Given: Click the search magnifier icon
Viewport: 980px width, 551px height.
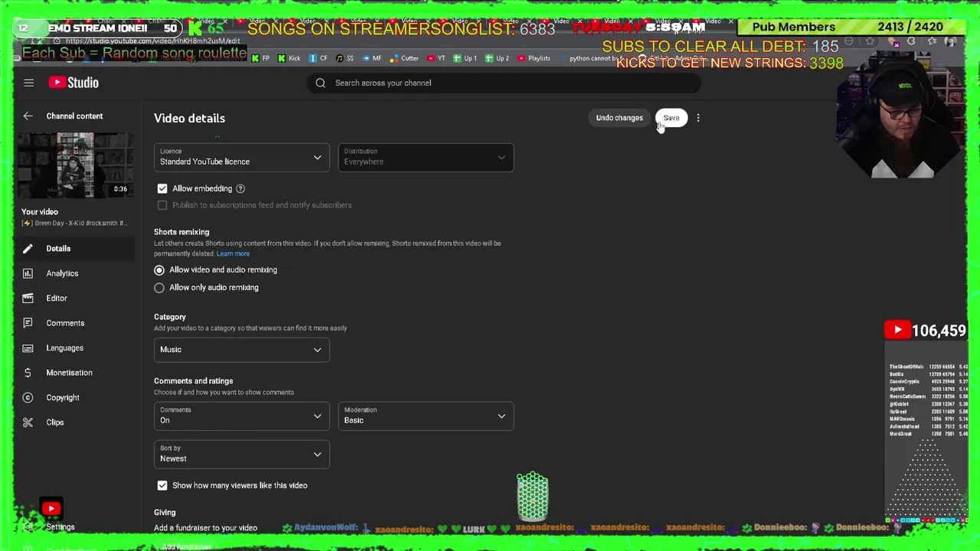Looking at the screenshot, I should point(320,83).
